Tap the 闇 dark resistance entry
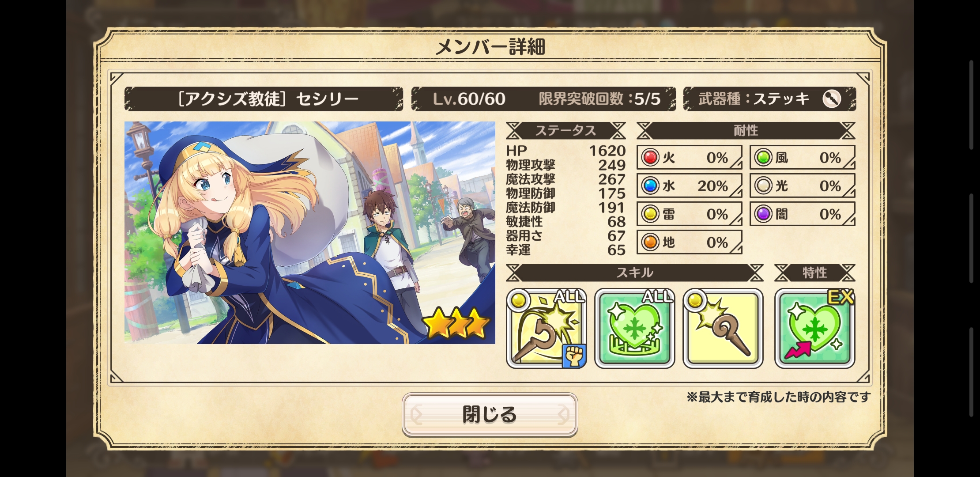980x477 pixels. 802,214
